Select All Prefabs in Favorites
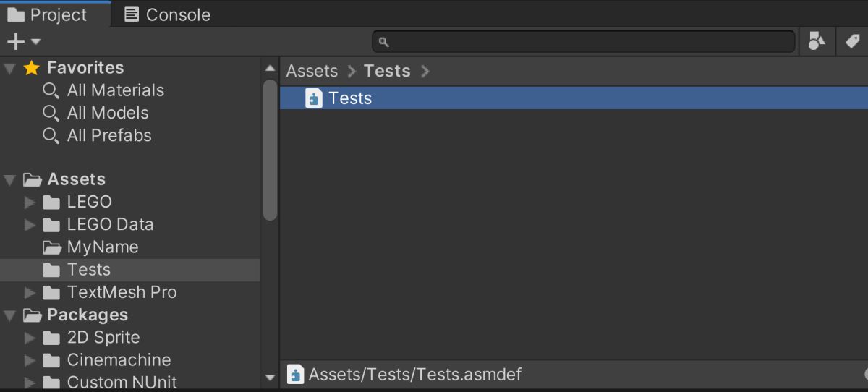This screenshot has width=868, height=392. (x=109, y=135)
